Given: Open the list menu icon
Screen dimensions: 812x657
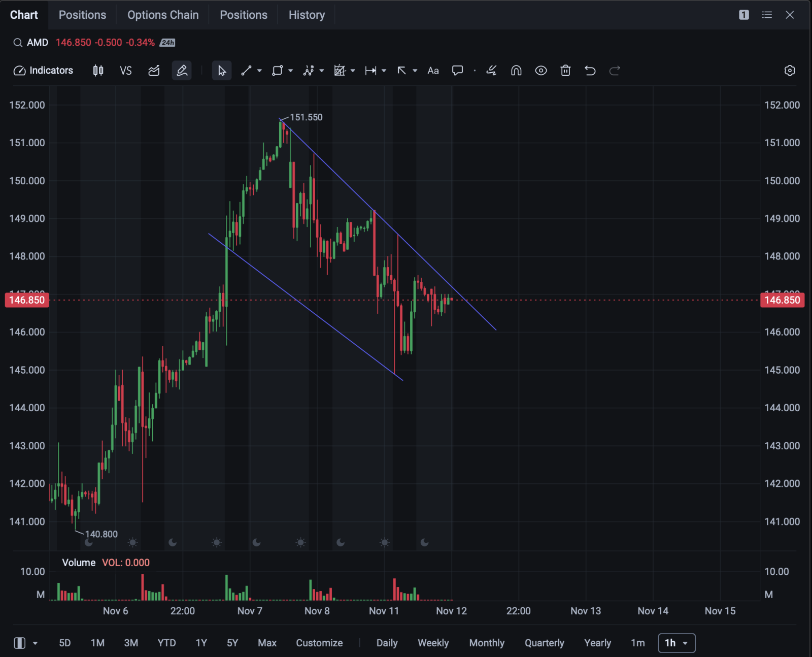Looking at the screenshot, I should (x=767, y=15).
